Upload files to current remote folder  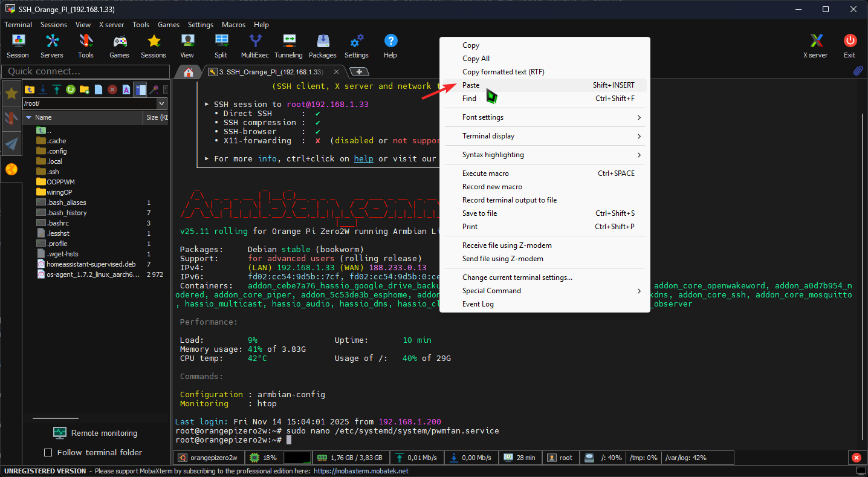pos(57,89)
